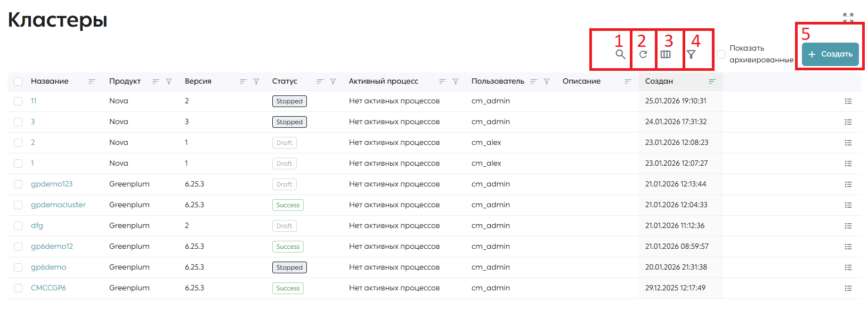Image resolution: width=868 pixels, height=309 pixels.
Task: Sort by the Версия column sort icon
Action: pyautogui.click(x=243, y=82)
